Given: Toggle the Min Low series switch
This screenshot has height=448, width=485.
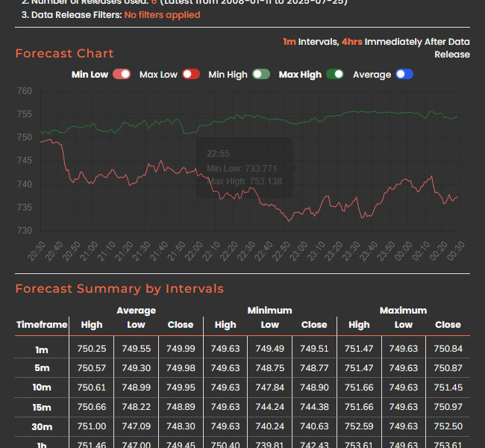Looking at the screenshot, I should click(122, 75).
